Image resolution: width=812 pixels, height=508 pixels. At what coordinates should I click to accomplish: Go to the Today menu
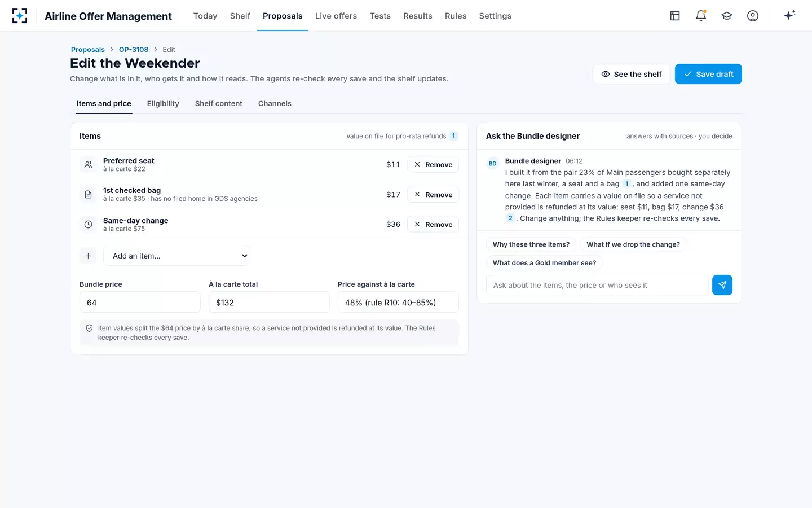(205, 16)
